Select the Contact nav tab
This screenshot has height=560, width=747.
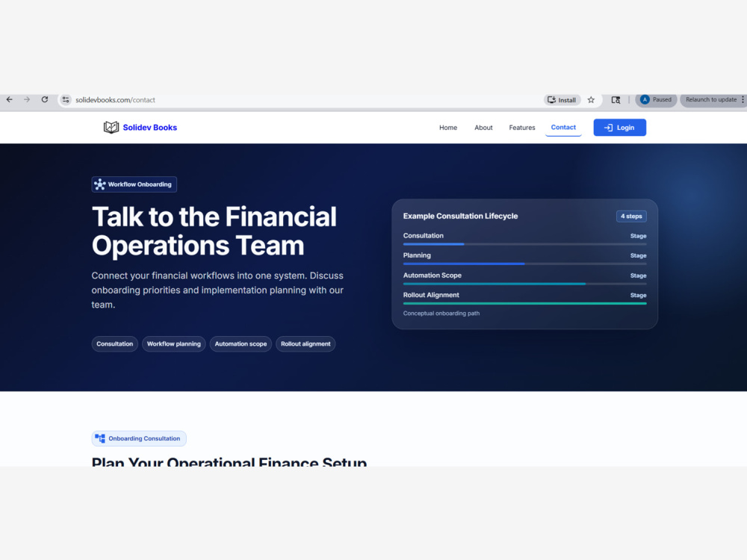[563, 127]
